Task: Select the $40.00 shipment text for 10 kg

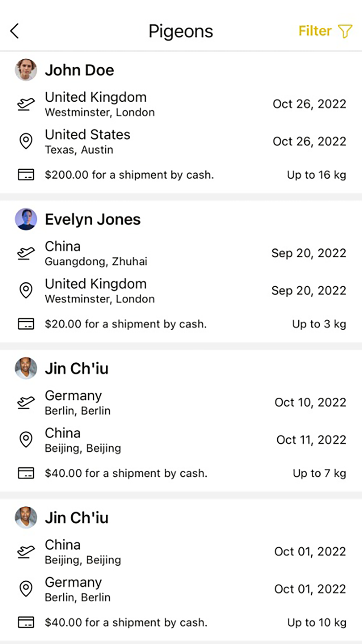Action: (126, 622)
